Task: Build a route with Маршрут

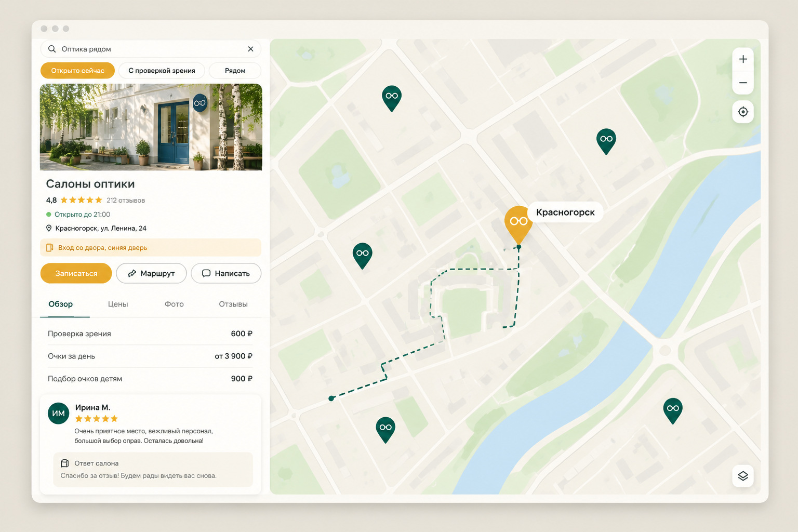Action: tap(151, 273)
